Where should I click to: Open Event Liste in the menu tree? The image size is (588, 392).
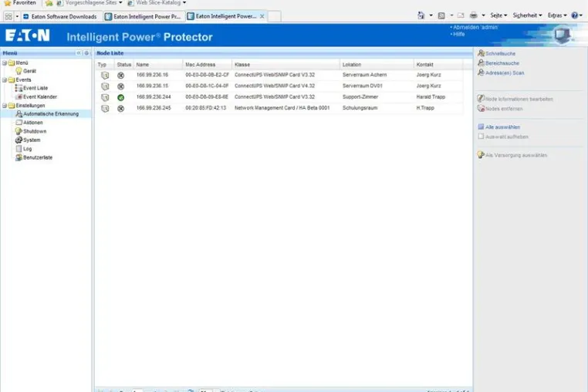coord(32,88)
